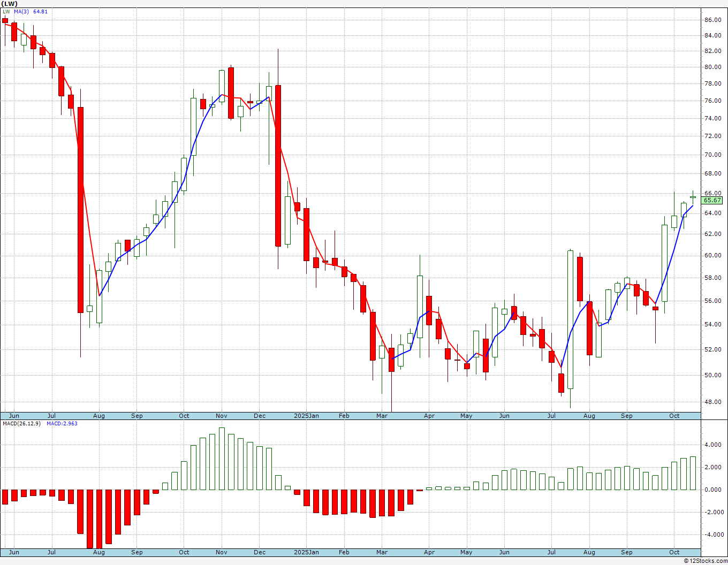Select Nov on the price chart time axis
The height and width of the screenshot is (565, 728).
222,416
